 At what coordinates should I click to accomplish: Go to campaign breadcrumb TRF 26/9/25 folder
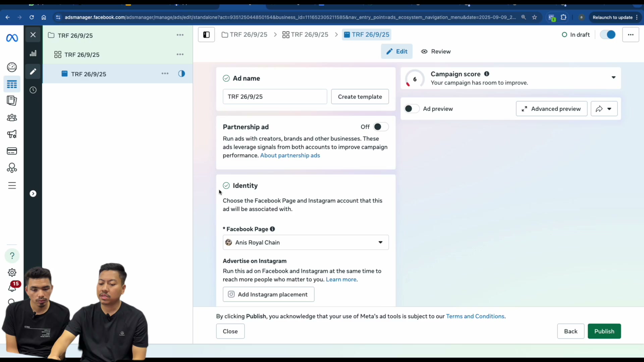(x=245, y=35)
